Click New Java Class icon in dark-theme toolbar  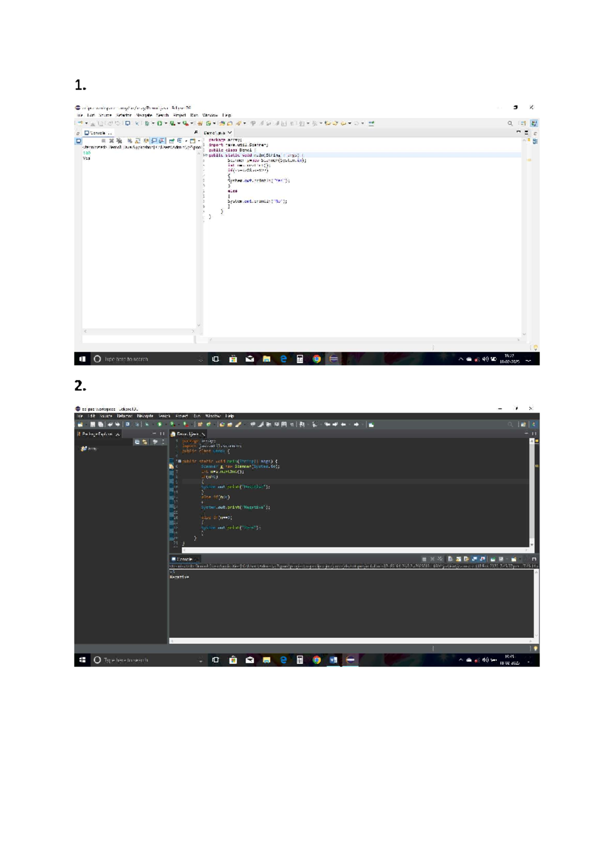208,424
